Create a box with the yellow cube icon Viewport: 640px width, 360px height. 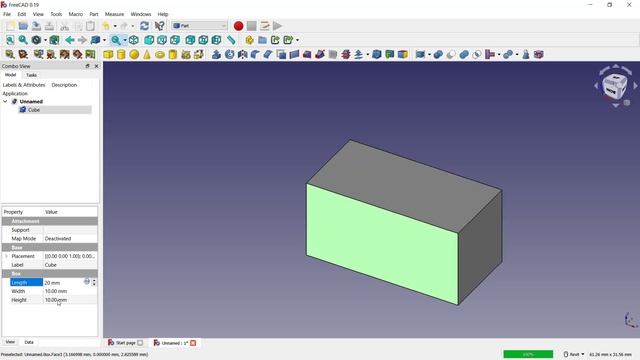point(108,54)
